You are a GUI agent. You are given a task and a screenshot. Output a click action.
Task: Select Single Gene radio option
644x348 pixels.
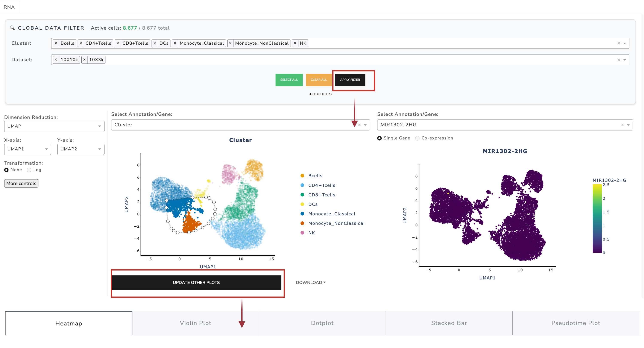coord(379,138)
